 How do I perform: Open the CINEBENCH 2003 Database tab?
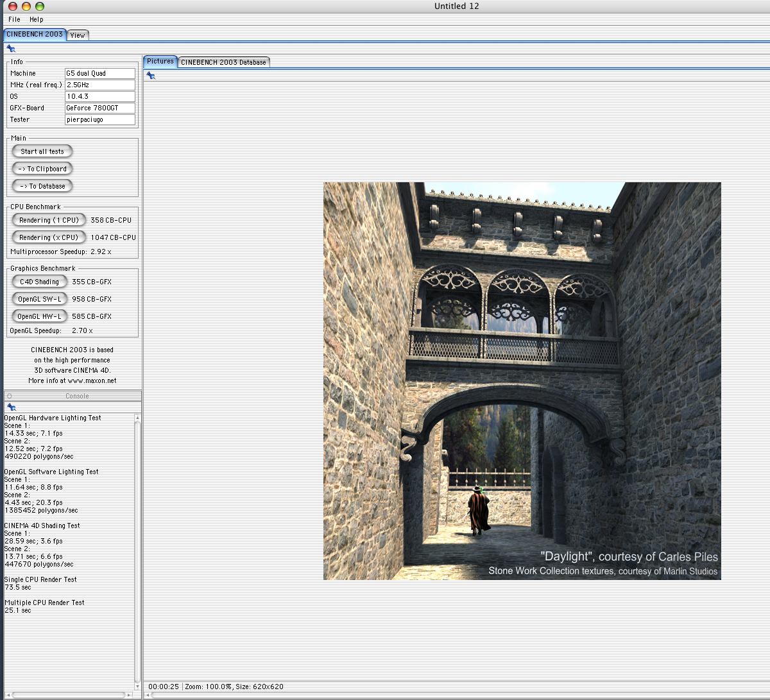point(223,62)
